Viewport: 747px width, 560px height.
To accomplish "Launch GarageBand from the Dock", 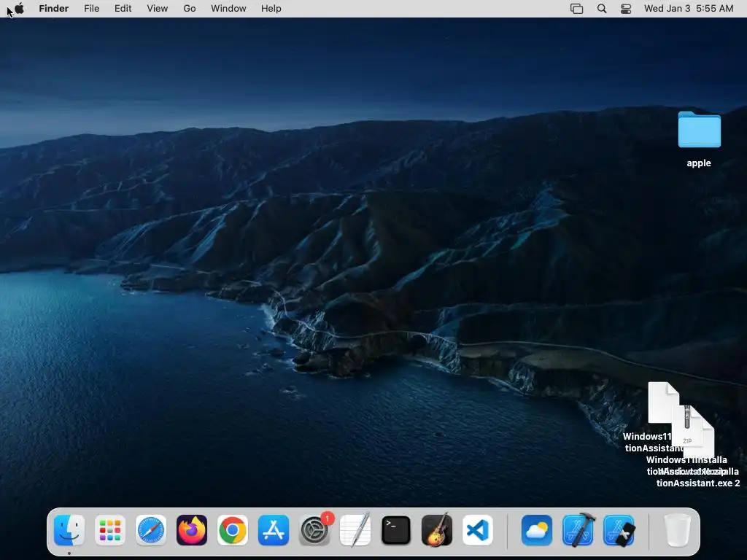I will click(437, 530).
